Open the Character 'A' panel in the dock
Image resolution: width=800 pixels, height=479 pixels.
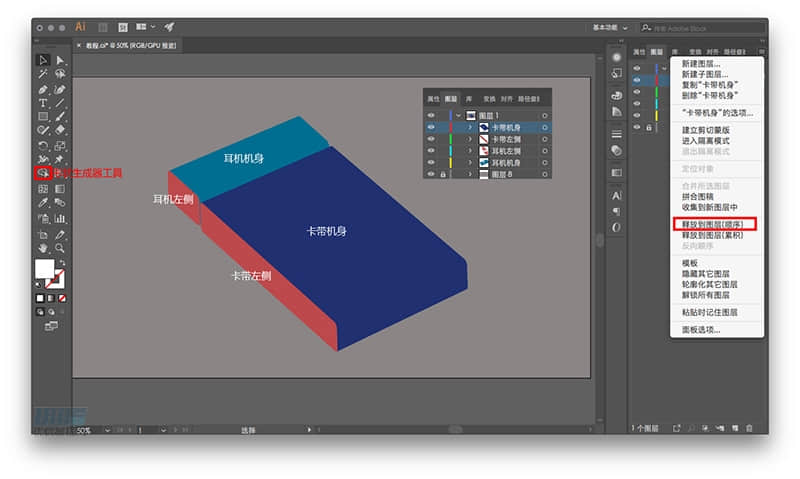point(616,195)
